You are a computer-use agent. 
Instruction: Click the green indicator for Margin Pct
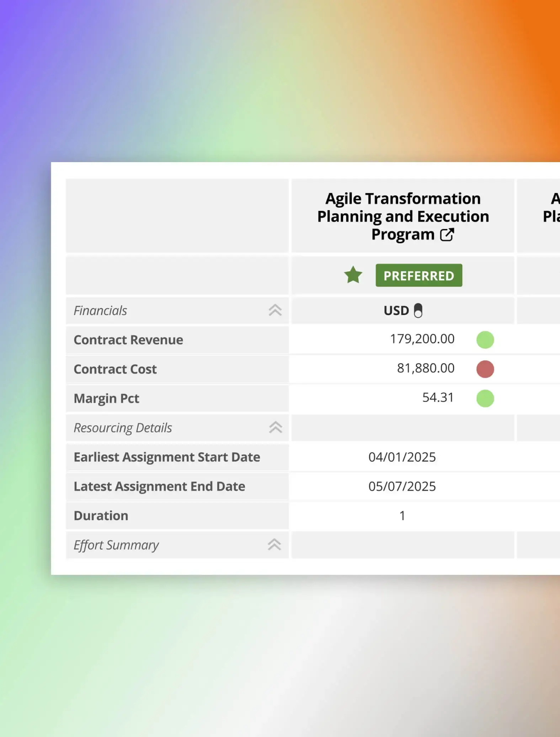(485, 398)
